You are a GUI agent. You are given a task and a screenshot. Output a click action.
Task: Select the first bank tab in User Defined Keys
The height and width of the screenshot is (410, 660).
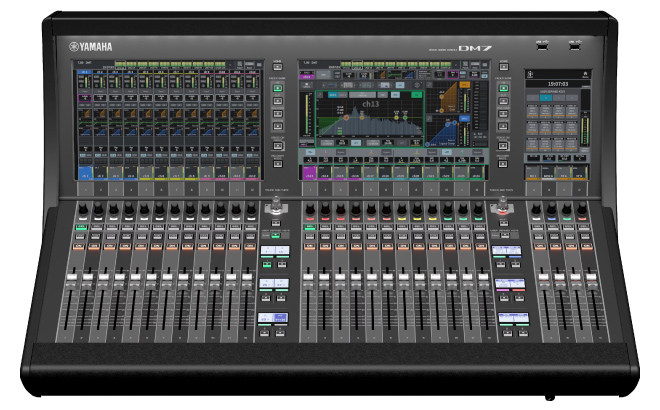click(x=533, y=98)
